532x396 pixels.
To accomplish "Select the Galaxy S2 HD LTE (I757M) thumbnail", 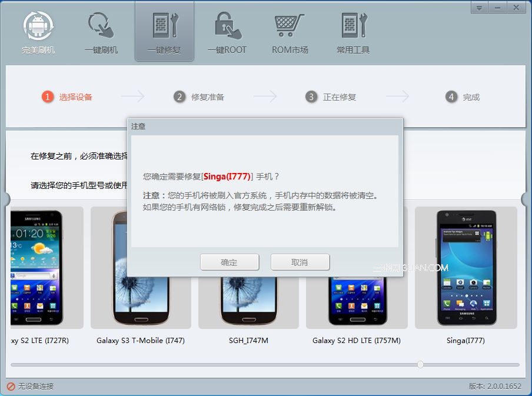I will click(x=357, y=302).
